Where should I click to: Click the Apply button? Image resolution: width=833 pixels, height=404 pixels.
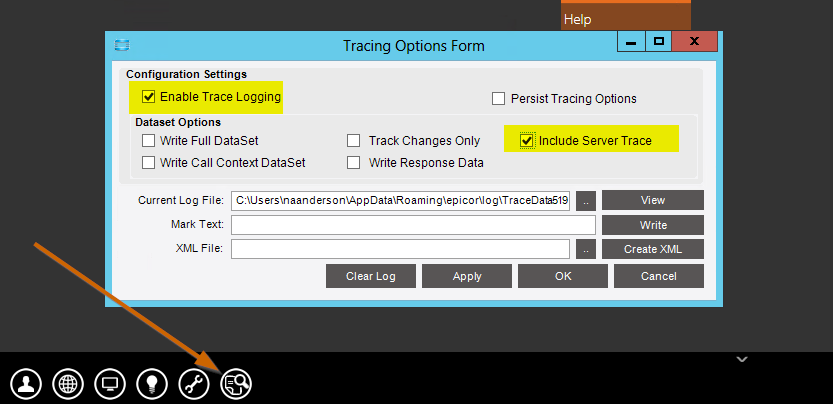pyautogui.click(x=467, y=276)
